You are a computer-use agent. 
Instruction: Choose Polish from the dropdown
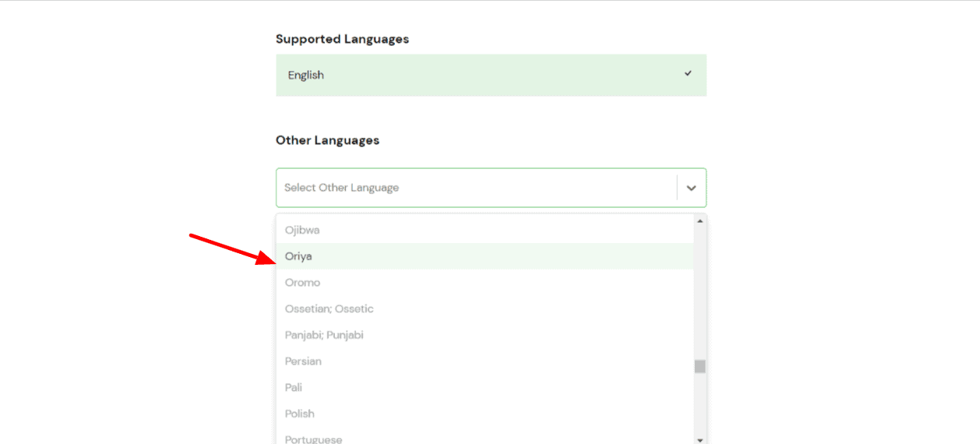coord(300,414)
